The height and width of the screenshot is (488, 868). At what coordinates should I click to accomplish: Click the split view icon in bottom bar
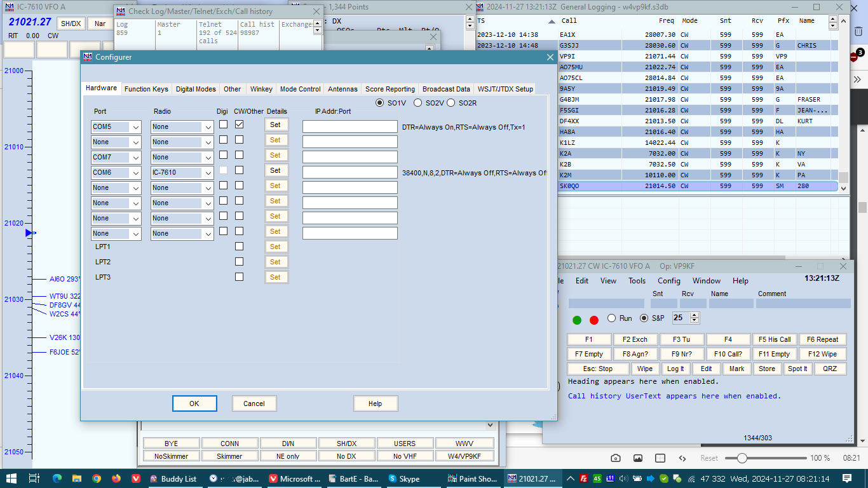coord(660,458)
